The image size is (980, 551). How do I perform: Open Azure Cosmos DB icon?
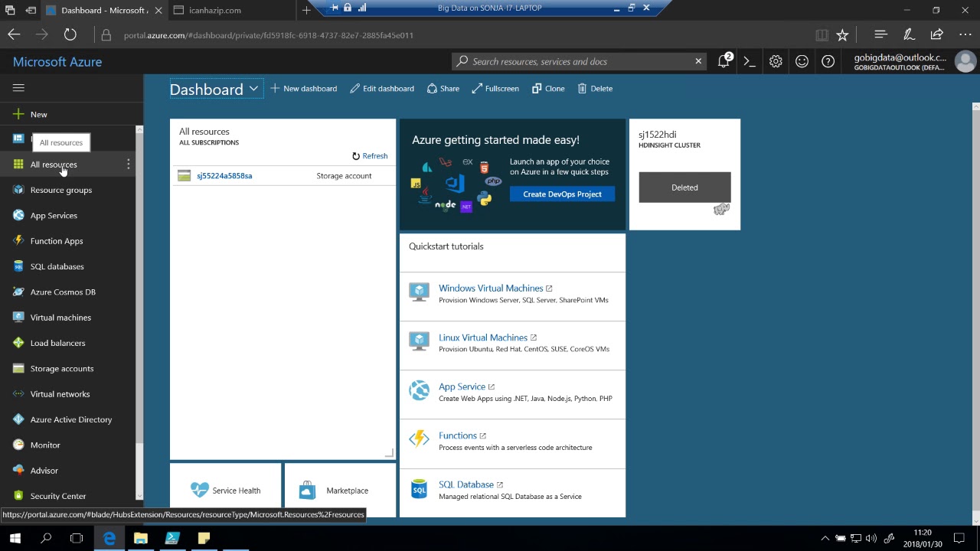click(18, 292)
